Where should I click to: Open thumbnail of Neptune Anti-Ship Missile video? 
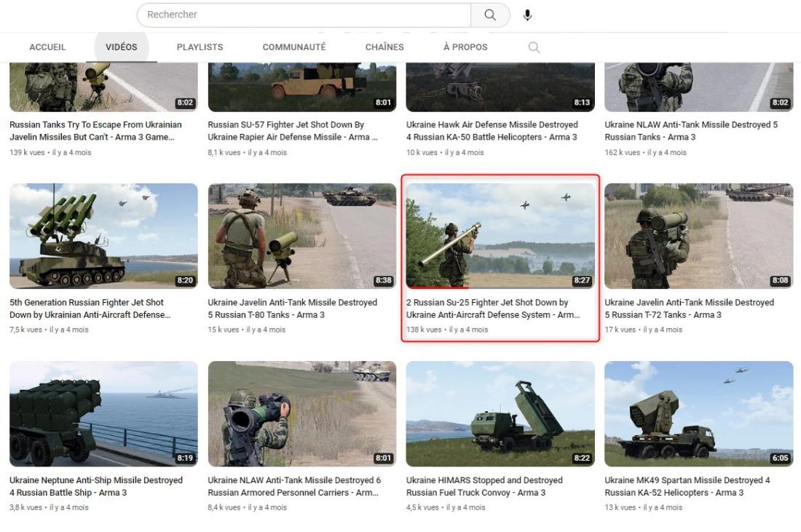(x=103, y=413)
